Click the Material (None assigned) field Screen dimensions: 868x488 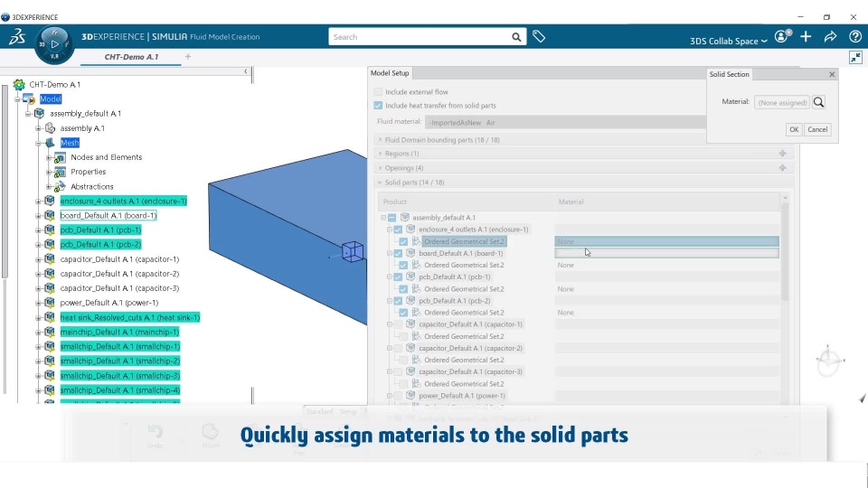pyautogui.click(x=781, y=102)
